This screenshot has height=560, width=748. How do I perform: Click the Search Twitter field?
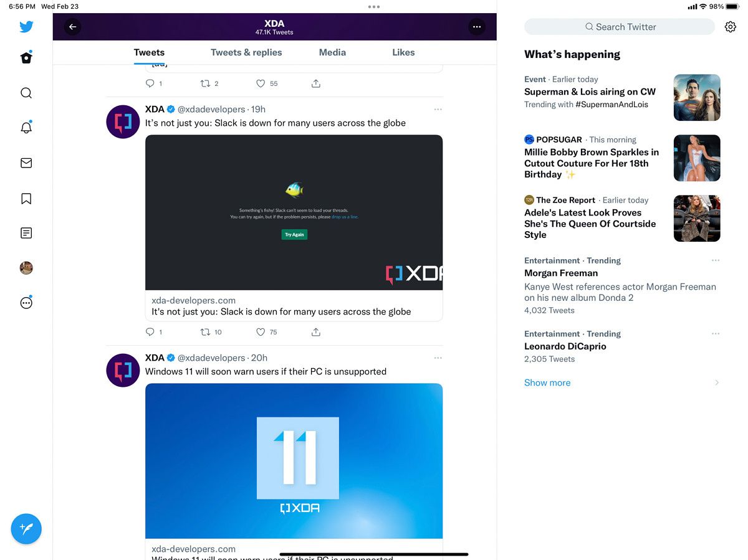point(620,27)
